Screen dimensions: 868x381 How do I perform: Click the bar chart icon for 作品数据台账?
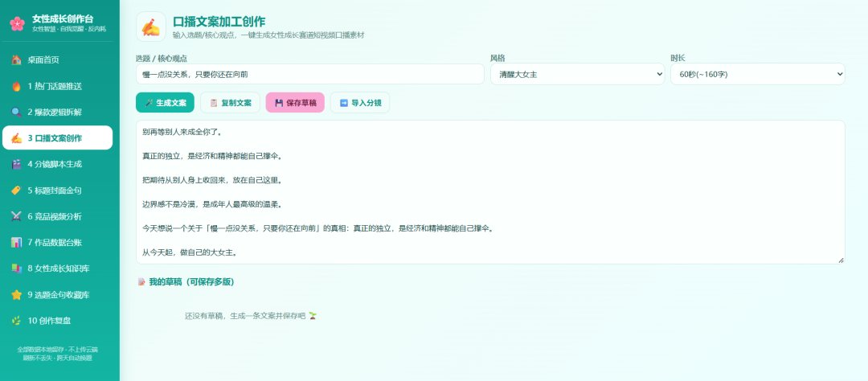(x=17, y=243)
